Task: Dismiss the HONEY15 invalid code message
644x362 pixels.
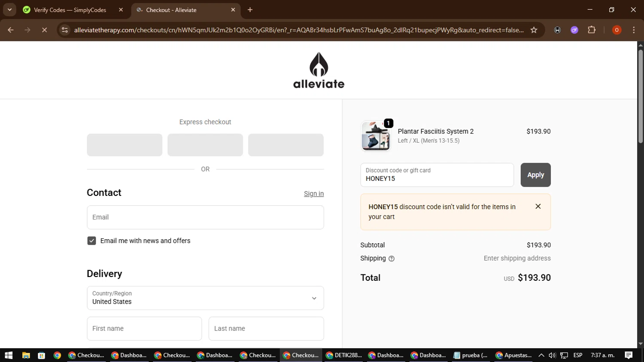Action: pos(538,207)
